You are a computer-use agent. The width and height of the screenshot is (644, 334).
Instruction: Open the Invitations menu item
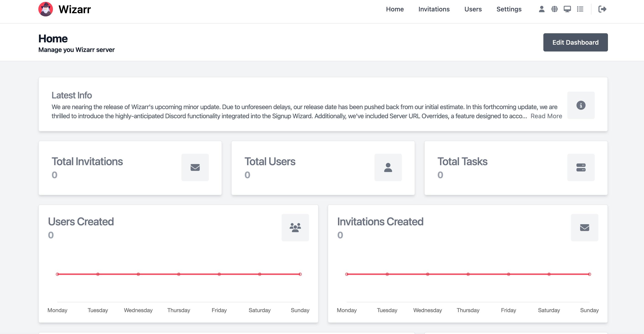point(434,9)
